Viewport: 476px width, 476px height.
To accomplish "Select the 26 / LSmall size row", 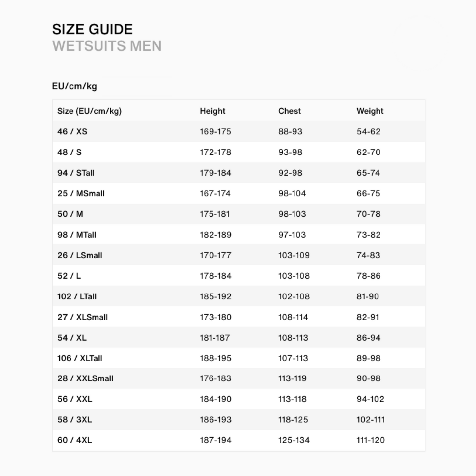I will (x=80, y=255).
